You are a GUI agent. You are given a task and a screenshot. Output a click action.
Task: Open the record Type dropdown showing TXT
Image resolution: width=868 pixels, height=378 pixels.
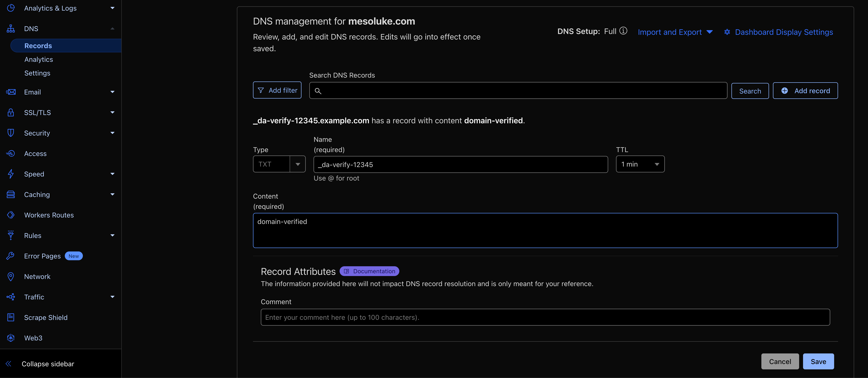point(298,164)
